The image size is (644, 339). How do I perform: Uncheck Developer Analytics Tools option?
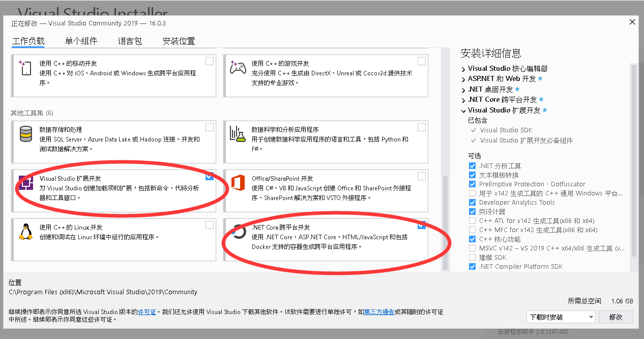pos(473,203)
